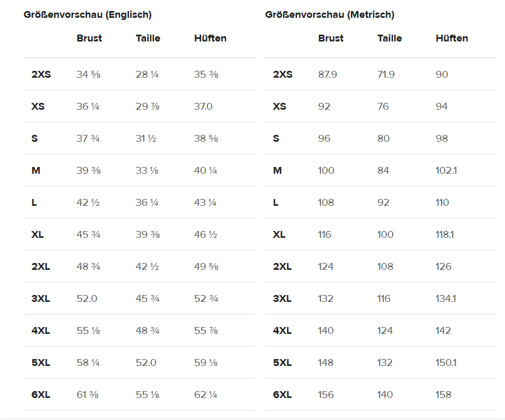Select the Brust header in the metric table
Screen dimensions: 505x420
331,38
